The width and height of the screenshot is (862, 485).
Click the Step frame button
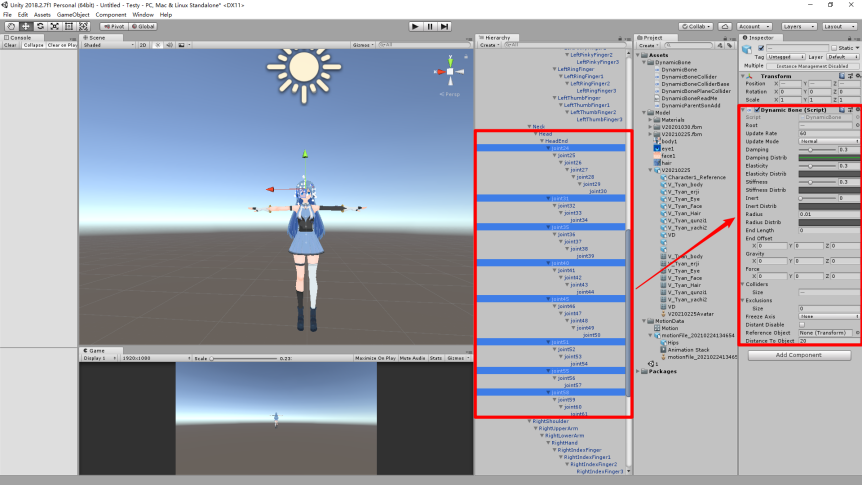pyautogui.click(x=445, y=26)
